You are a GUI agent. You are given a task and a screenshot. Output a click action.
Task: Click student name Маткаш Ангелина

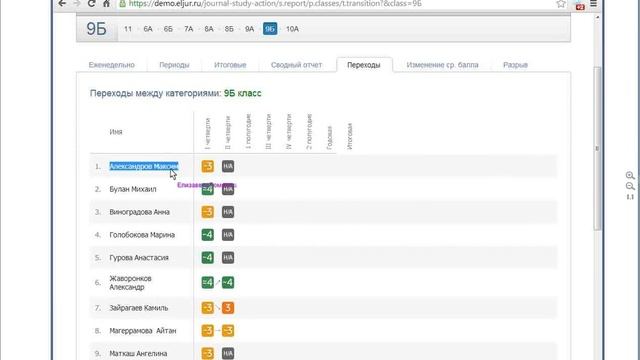point(138,353)
